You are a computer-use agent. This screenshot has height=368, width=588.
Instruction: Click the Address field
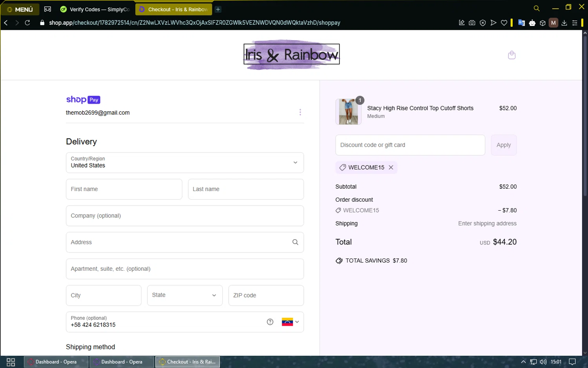coord(185,242)
